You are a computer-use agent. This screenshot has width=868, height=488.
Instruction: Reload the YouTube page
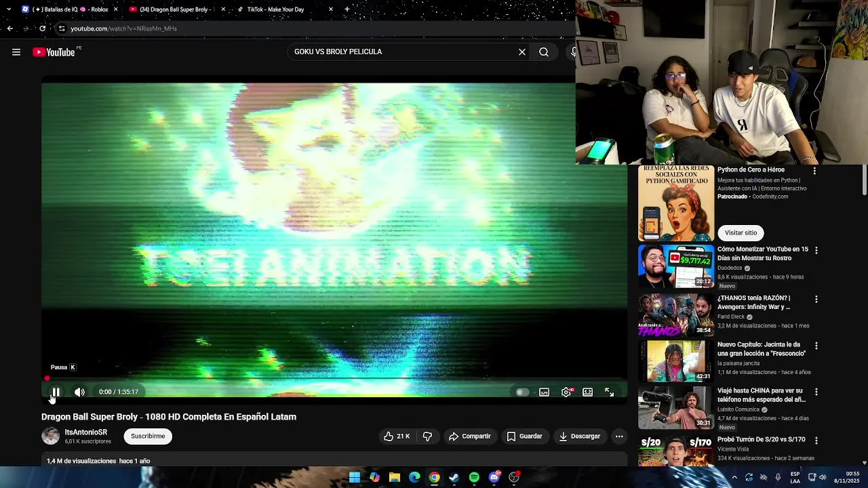42,28
